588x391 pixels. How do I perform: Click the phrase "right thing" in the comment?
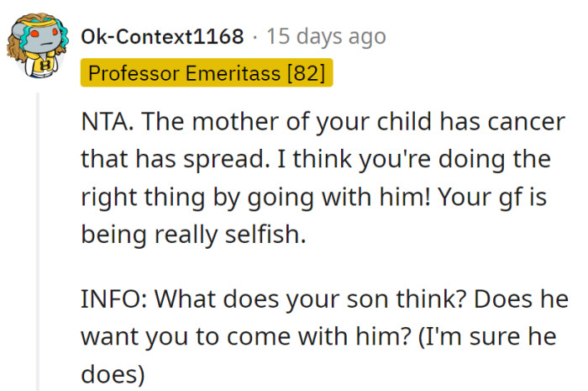pyautogui.click(x=139, y=197)
